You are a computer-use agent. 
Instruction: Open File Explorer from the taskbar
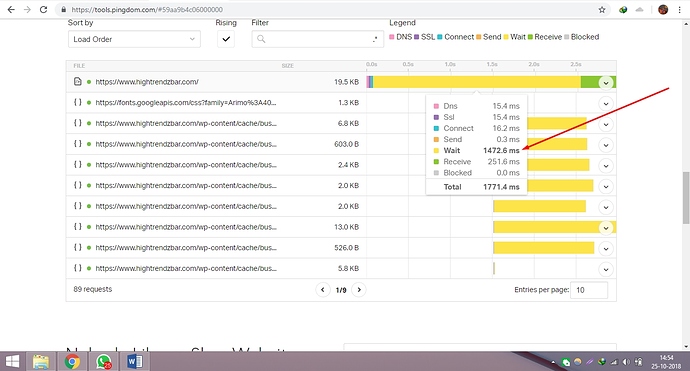coord(41,362)
